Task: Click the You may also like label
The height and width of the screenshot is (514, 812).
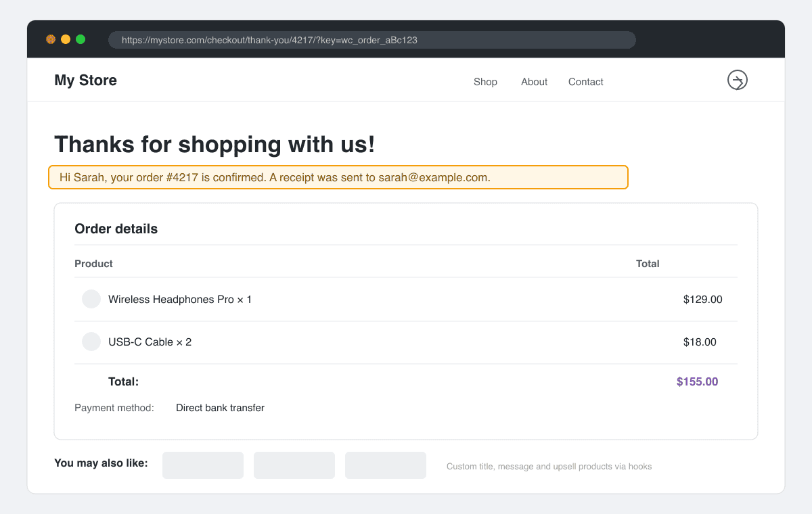Action: click(101, 463)
